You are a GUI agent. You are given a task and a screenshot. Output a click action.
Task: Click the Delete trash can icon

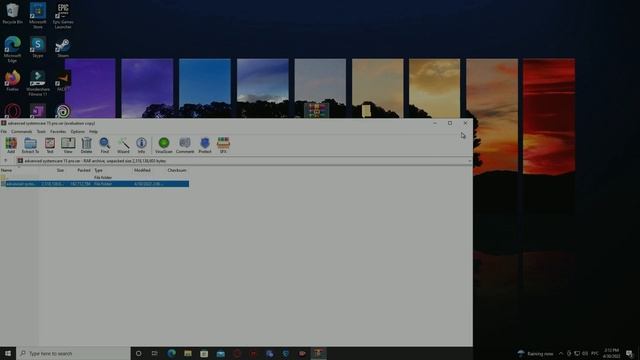tap(87, 145)
